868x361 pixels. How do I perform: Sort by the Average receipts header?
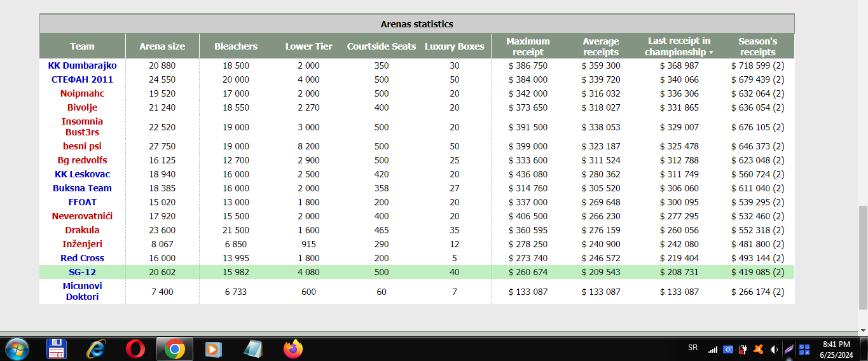point(601,46)
